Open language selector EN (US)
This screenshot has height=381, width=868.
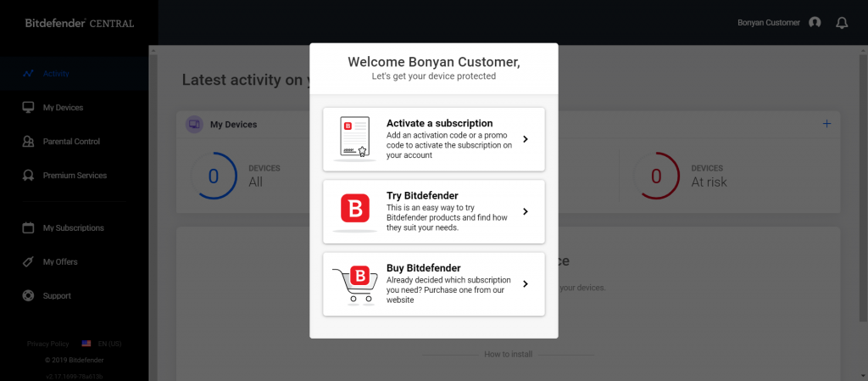pyautogui.click(x=109, y=344)
